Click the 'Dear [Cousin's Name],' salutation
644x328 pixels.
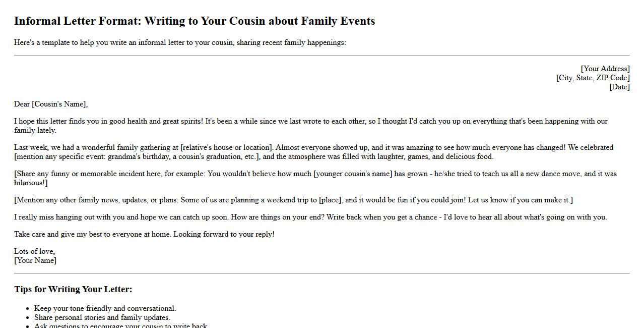pyautogui.click(x=51, y=104)
